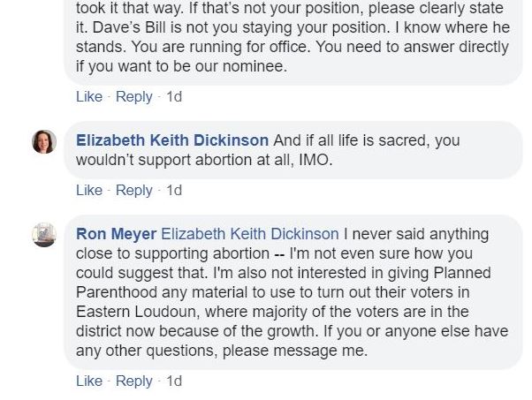Open Elizabeth Keith Dickinson's profile name link
This screenshot has width=532, height=400.
(x=172, y=140)
